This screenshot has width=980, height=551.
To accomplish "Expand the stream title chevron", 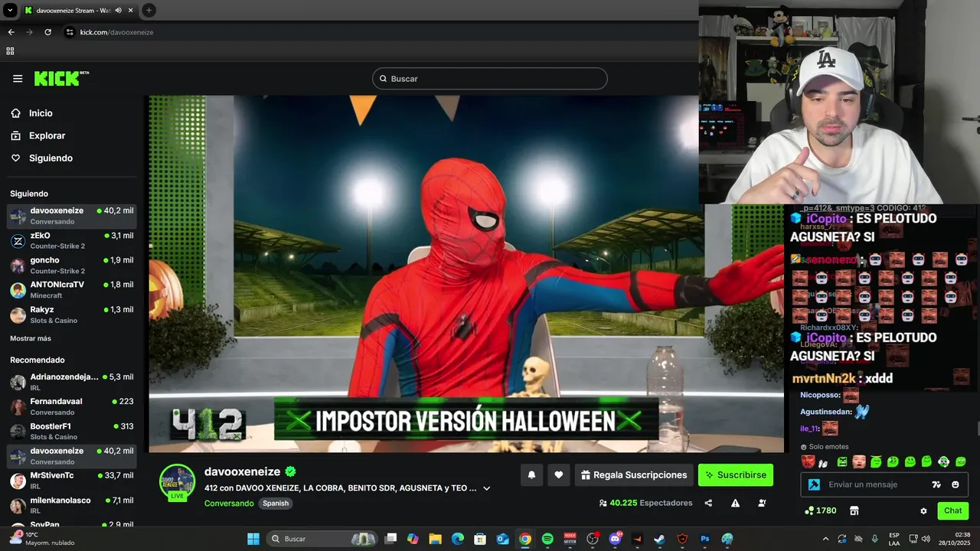I will pos(486,488).
